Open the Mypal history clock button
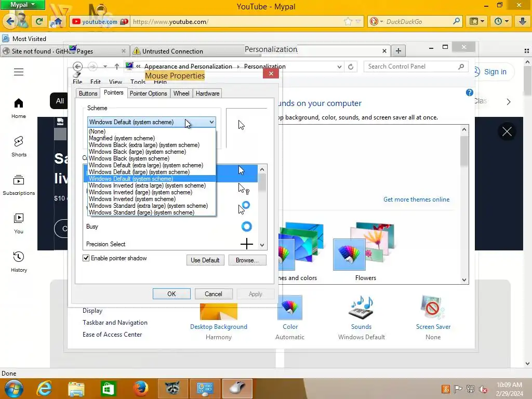The height and width of the screenshot is (399, 532). [x=501, y=21]
